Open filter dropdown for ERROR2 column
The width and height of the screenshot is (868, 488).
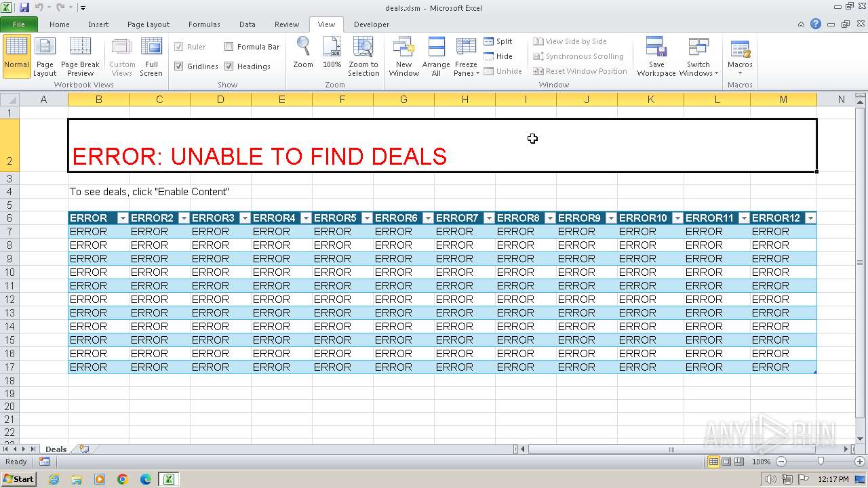(x=184, y=218)
